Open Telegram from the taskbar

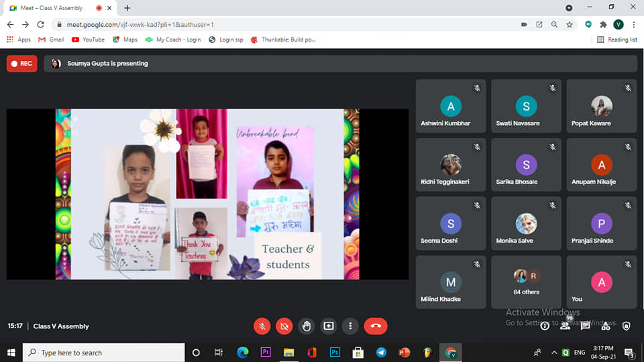pyautogui.click(x=381, y=353)
